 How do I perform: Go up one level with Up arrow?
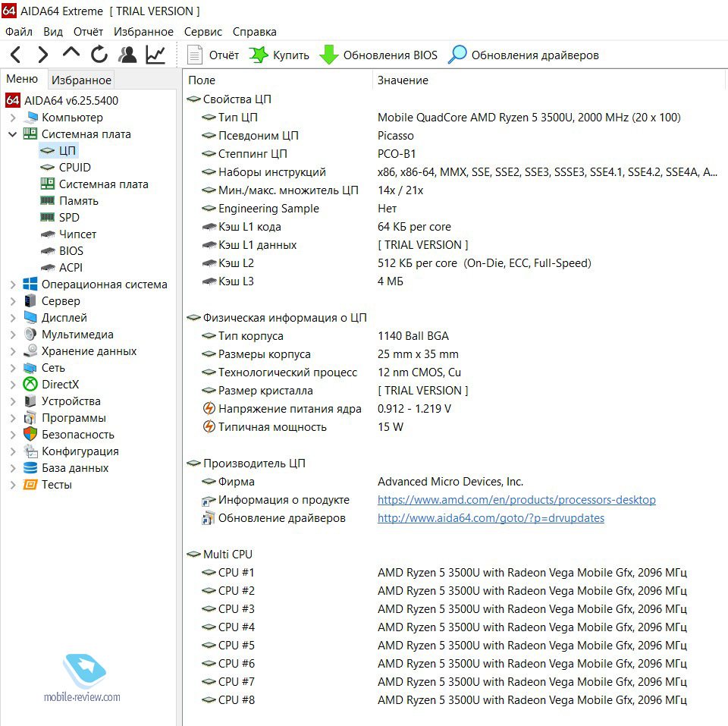71,54
